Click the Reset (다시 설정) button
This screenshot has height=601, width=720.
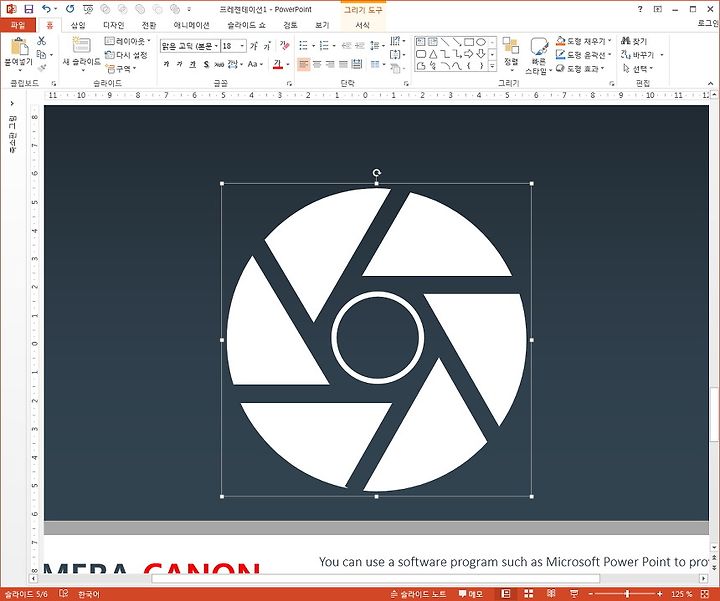pyautogui.click(x=126, y=55)
